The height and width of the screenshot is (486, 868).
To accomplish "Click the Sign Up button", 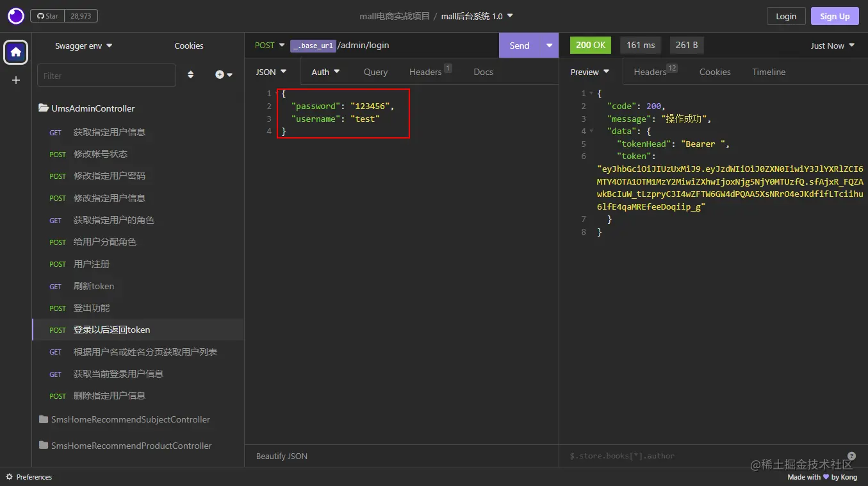I will (835, 16).
